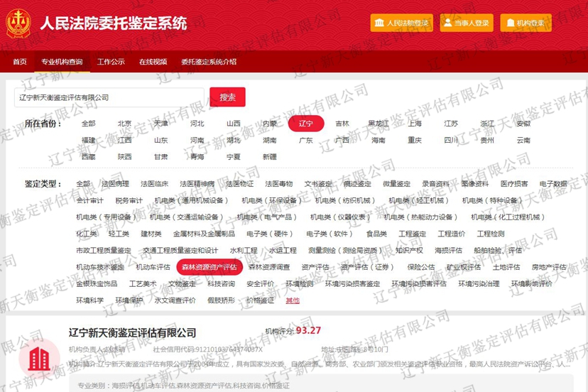
Task: Open the 辽宁新天衡鉴定评估有限公司 result title
Action: 132,332
